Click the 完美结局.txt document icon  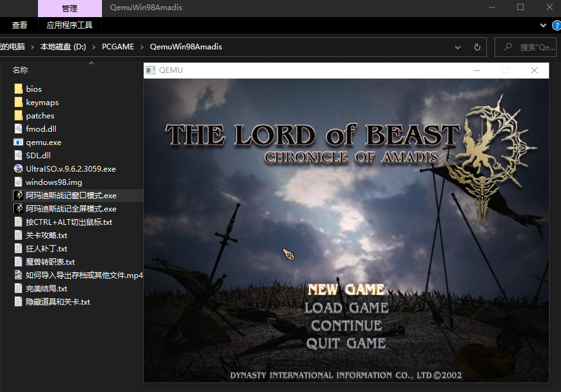pyautogui.click(x=18, y=288)
